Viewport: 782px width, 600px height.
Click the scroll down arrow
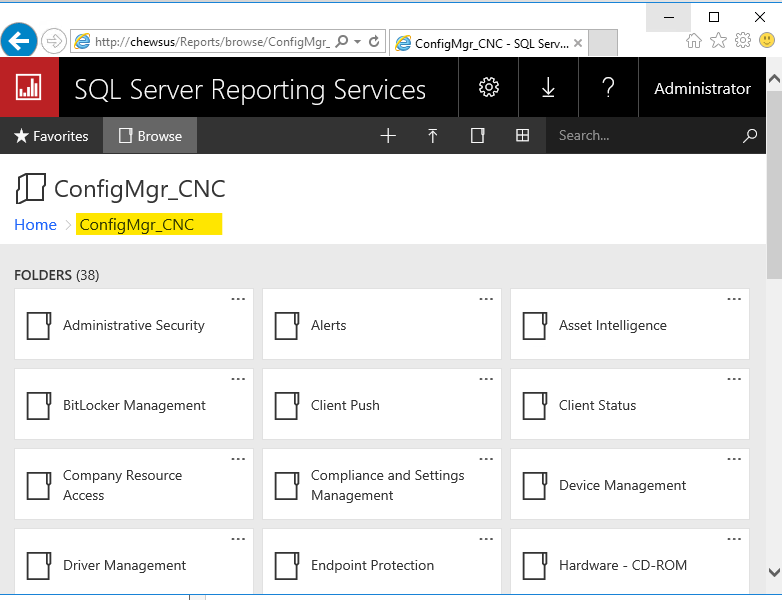point(774,572)
